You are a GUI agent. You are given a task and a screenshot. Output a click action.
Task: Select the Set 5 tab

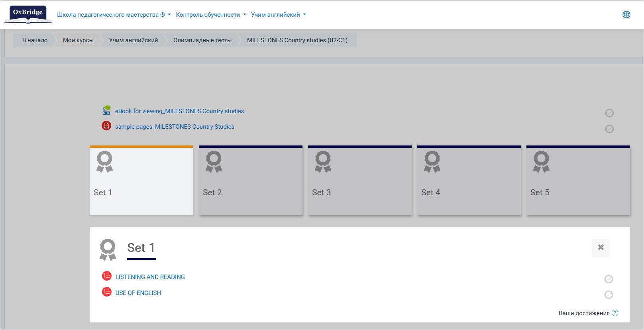pos(578,181)
